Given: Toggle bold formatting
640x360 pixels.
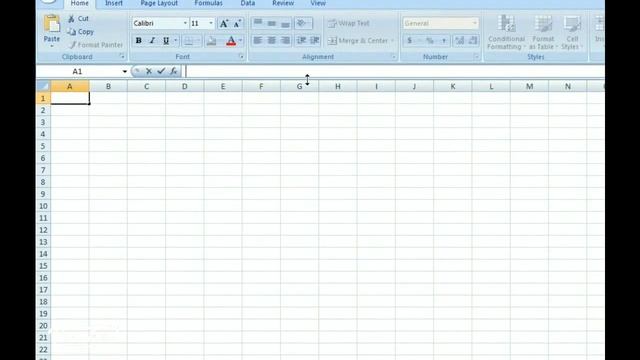Looking at the screenshot, I should coord(138,41).
